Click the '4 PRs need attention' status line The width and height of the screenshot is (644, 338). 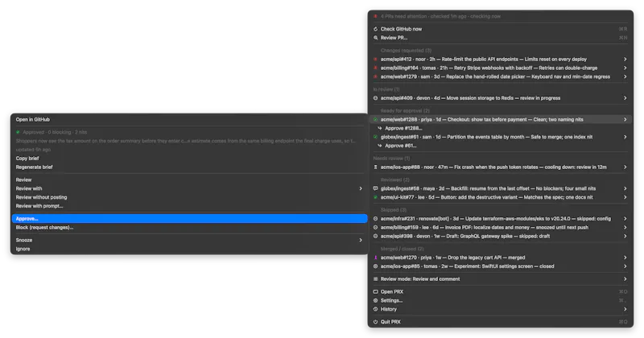tap(440, 16)
